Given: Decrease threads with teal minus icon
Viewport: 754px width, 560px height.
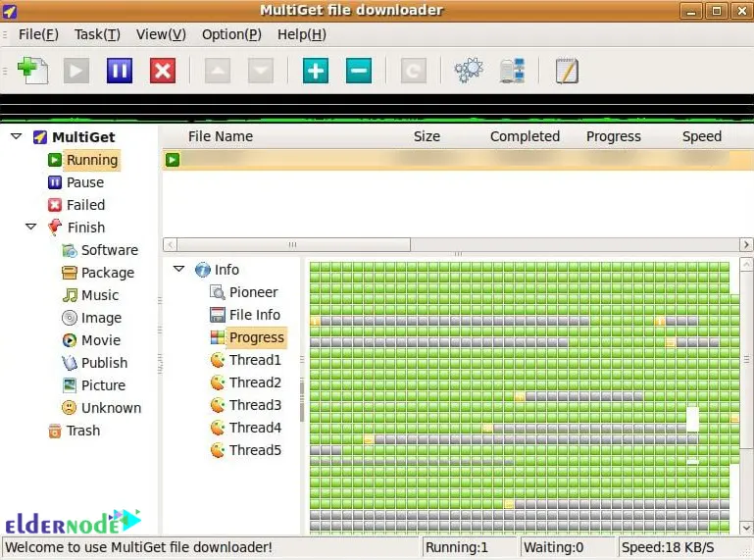Looking at the screenshot, I should [359, 72].
